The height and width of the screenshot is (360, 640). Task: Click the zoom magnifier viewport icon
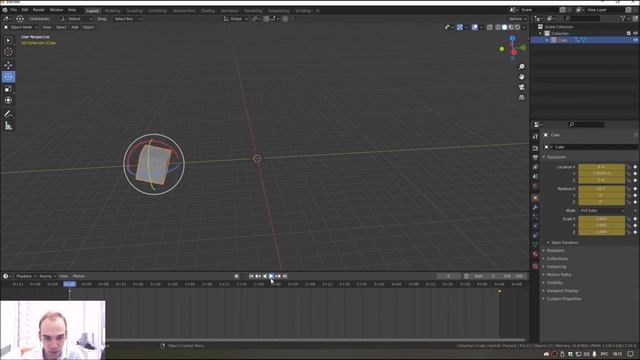coord(522,67)
